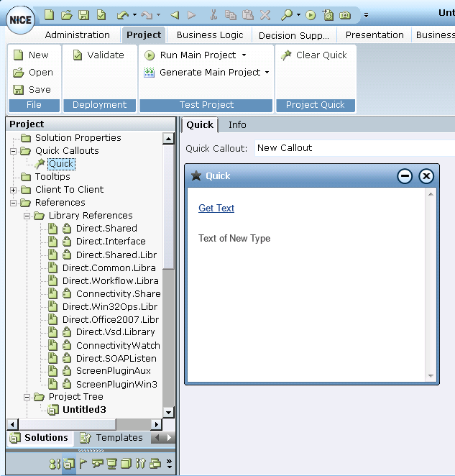
Task: Expand more navigation buttons chevron
Action: click(x=169, y=464)
